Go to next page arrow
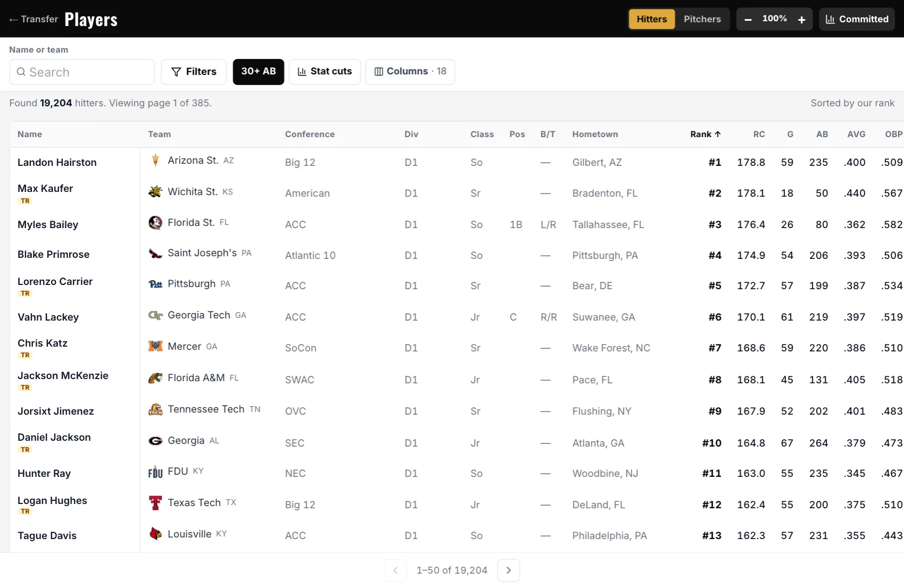The width and height of the screenshot is (904, 588). (508, 570)
